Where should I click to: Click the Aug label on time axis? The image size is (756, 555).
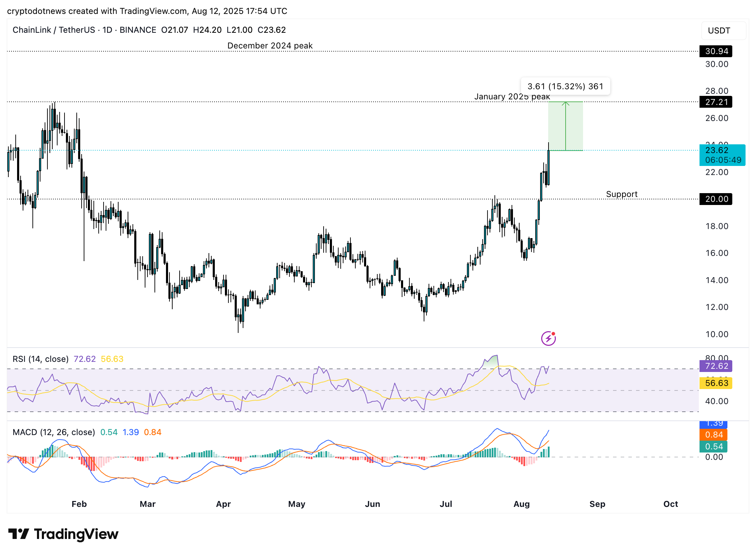[521, 504]
